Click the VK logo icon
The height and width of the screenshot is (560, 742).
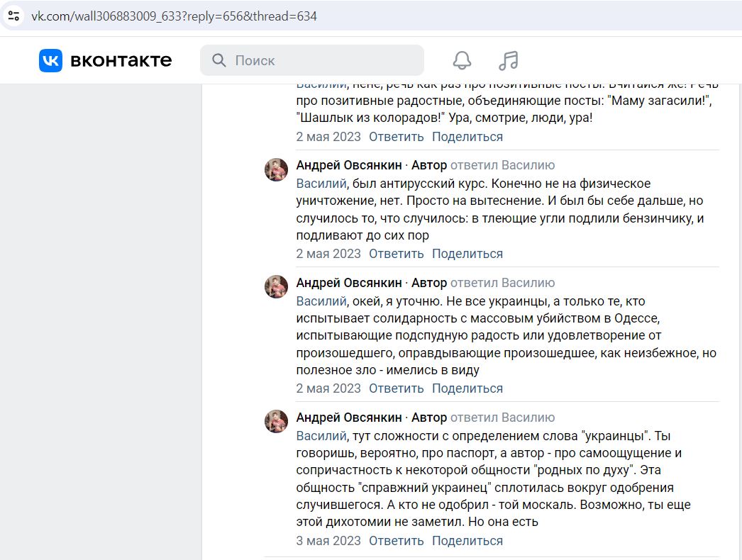tap(50, 60)
